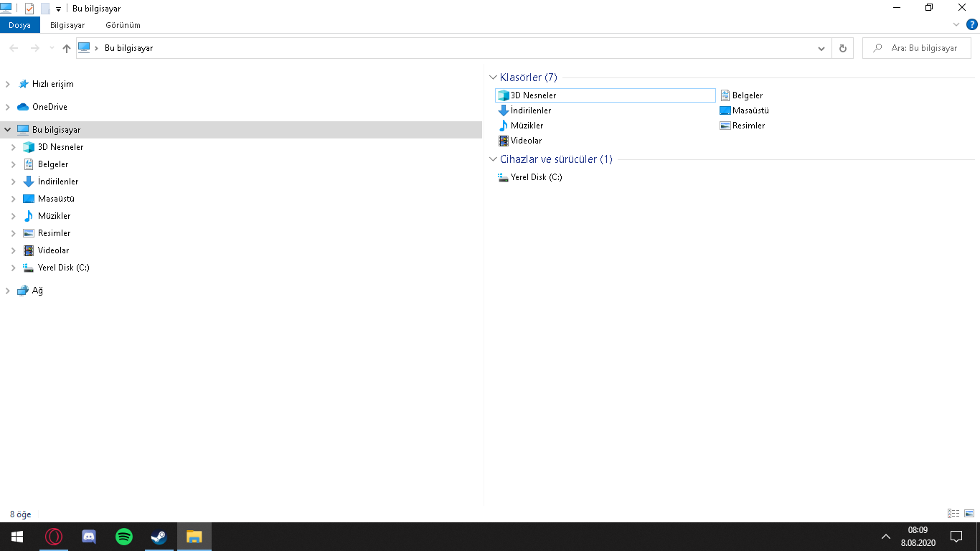This screenshot has height=551, width=980.
Task: Collapse the Klasörler (7) group
Action: tap(493, 77)
